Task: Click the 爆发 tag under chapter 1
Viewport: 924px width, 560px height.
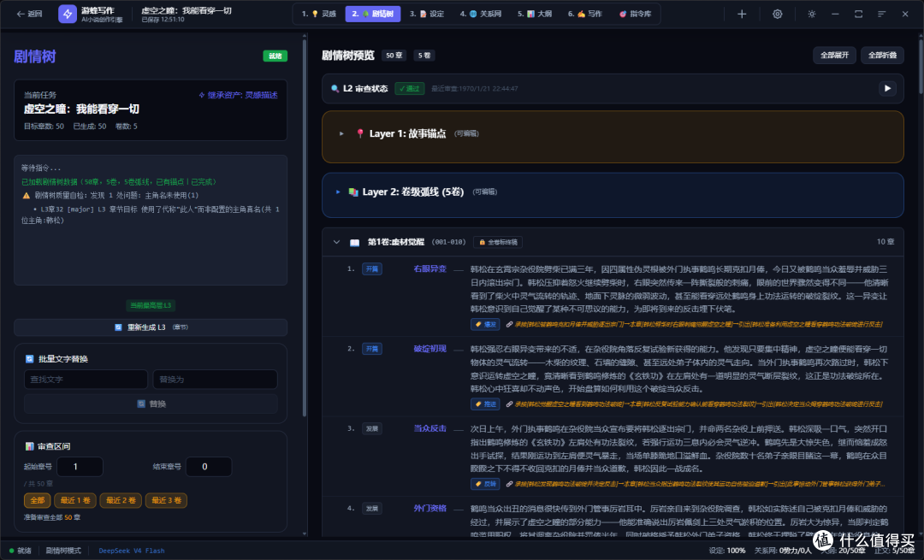Action: point(486,325)
